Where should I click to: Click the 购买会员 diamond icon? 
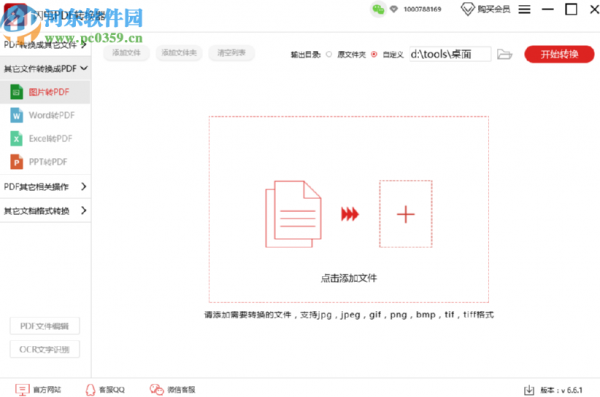(467, 9)
